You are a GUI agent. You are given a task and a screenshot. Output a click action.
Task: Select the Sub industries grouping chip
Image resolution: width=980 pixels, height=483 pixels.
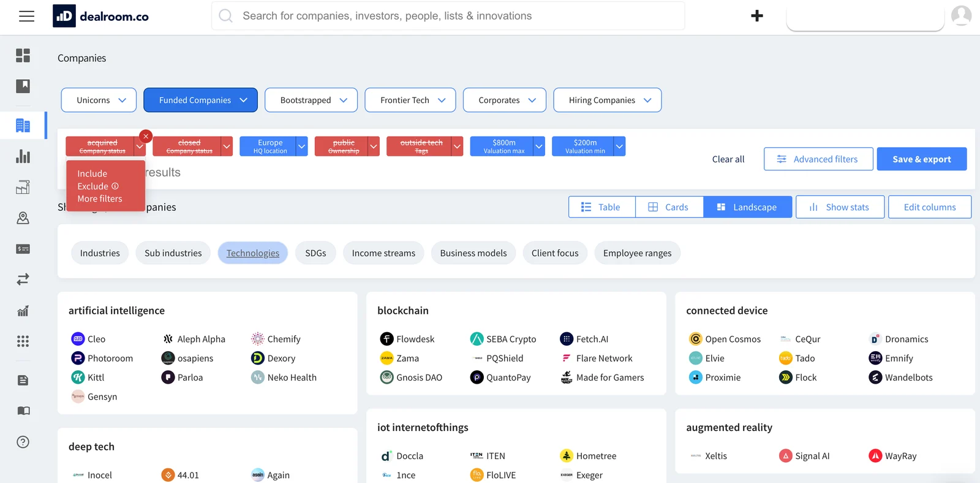click(x=173, y=253)
